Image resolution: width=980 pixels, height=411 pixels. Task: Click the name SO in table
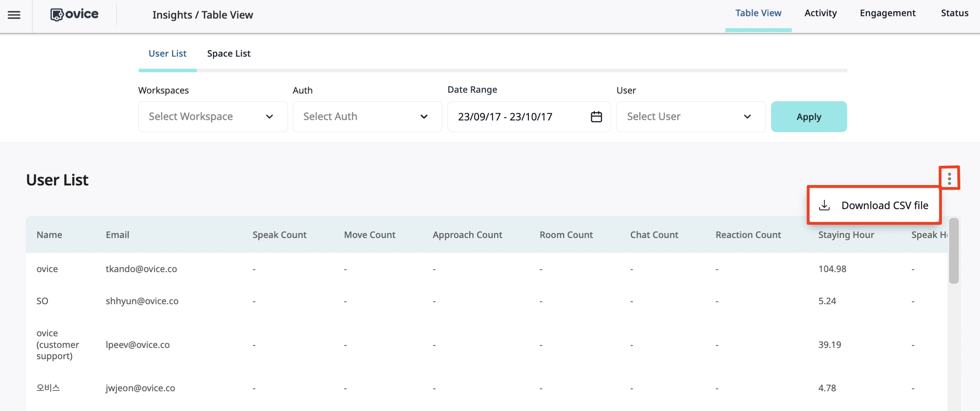[x=42, y=301]
